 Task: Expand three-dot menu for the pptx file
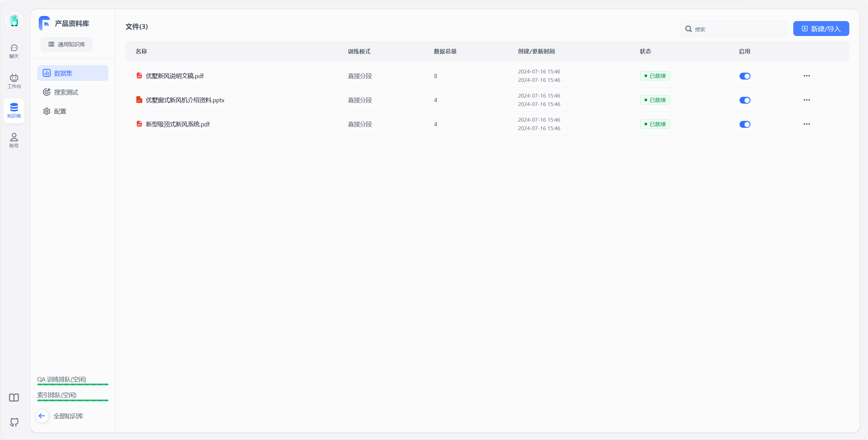click(807, 100)
